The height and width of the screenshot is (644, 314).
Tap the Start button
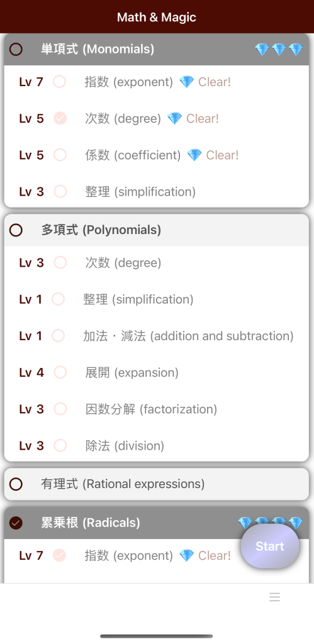pos(270,547)
